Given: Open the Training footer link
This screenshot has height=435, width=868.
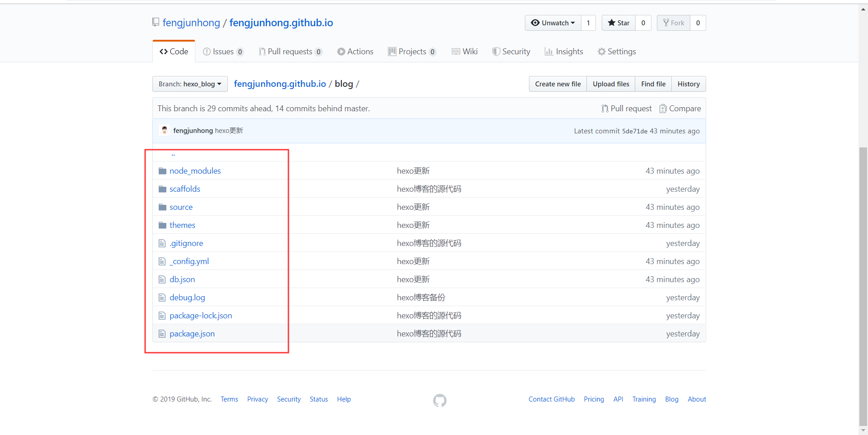Looking at the screenshot, I should (x=644, y=399).
